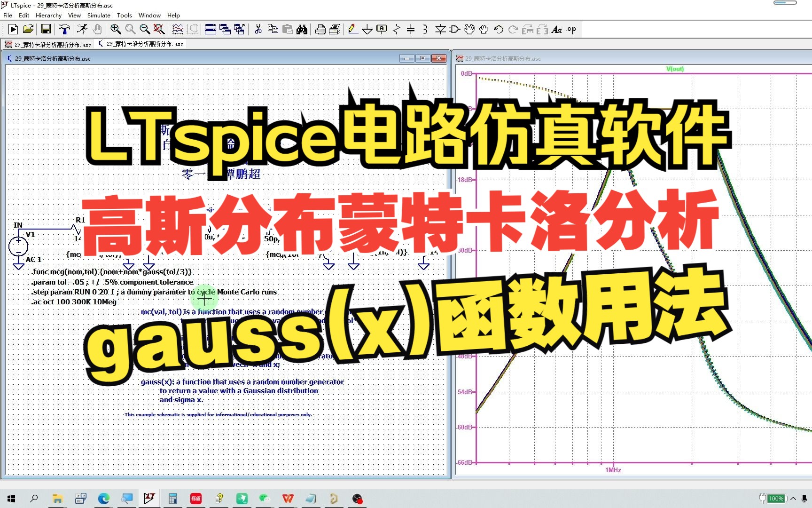Minimize the schematic child window
The width and height of the screenshot is (812, 508).
point(407,58)
